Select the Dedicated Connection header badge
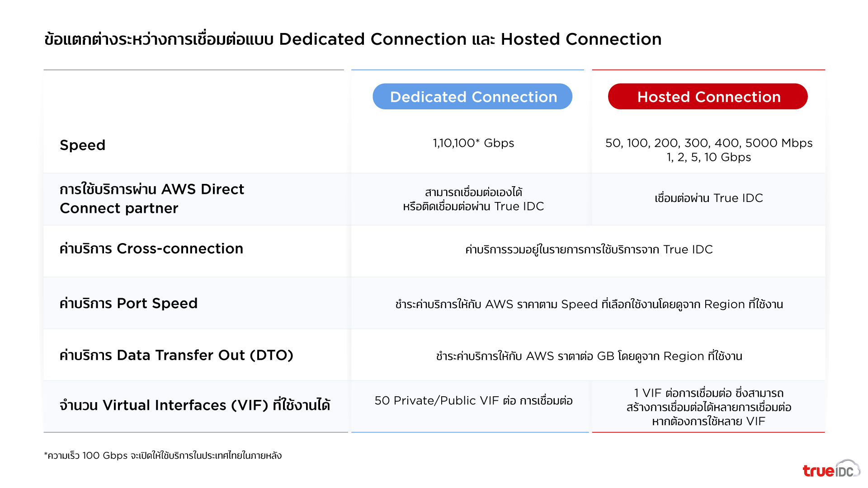The width and height of the screenshot is (868, 488). coord(472,96)
